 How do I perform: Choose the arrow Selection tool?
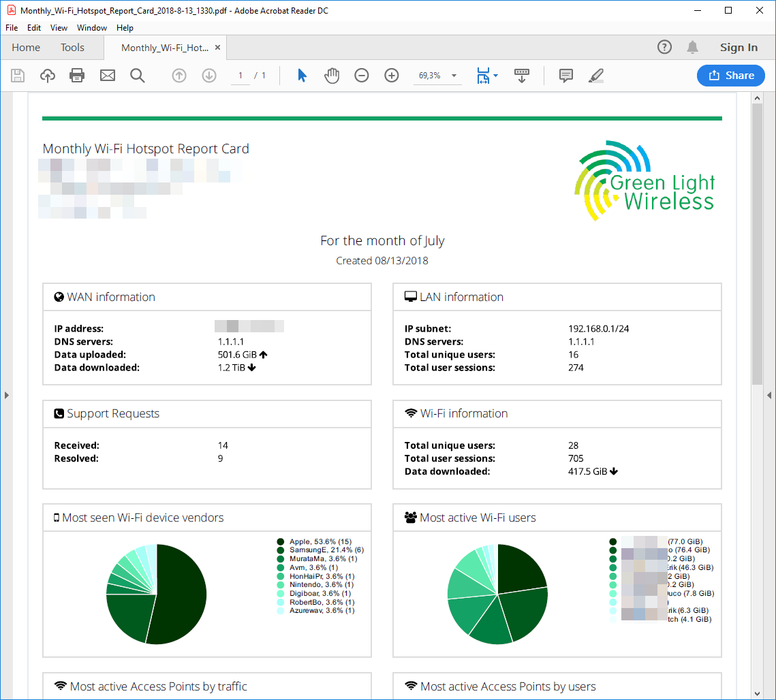point(302,76)
